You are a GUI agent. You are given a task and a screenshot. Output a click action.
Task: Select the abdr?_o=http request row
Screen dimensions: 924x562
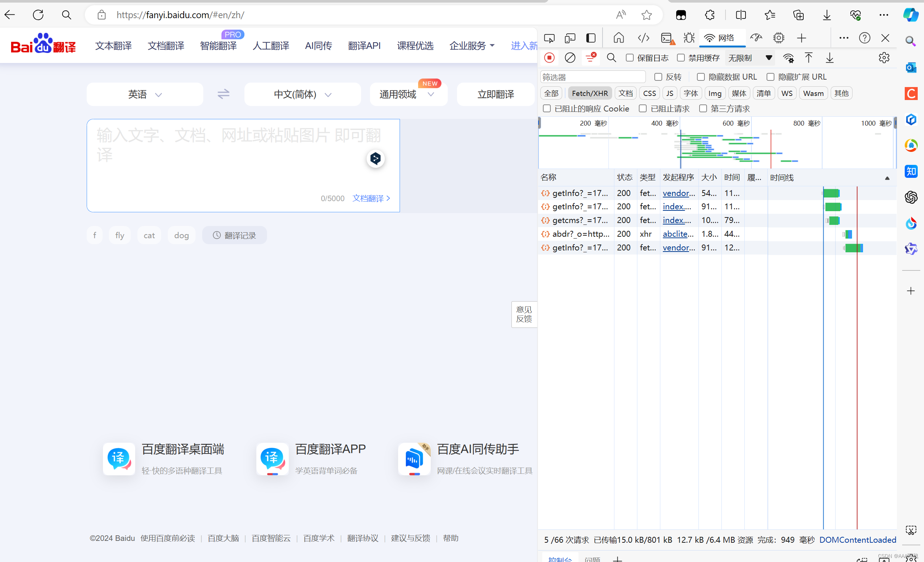pyautogui.click(x=717, y=234)
